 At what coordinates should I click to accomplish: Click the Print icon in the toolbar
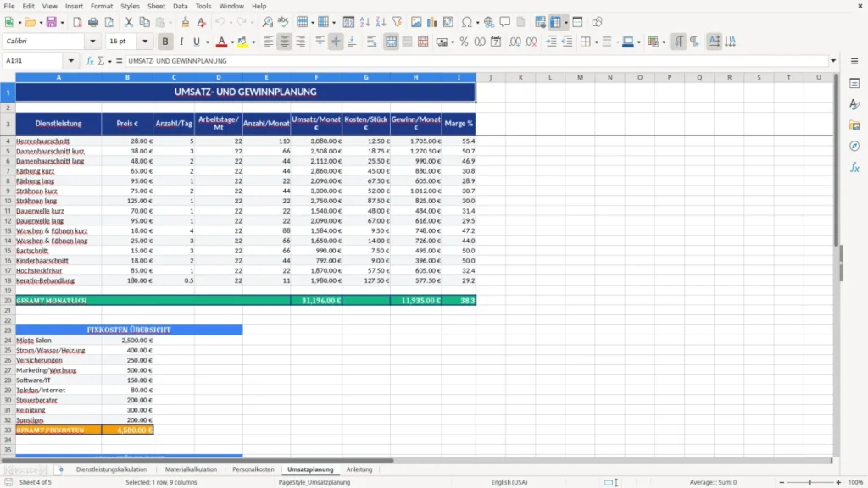(93, 22)
